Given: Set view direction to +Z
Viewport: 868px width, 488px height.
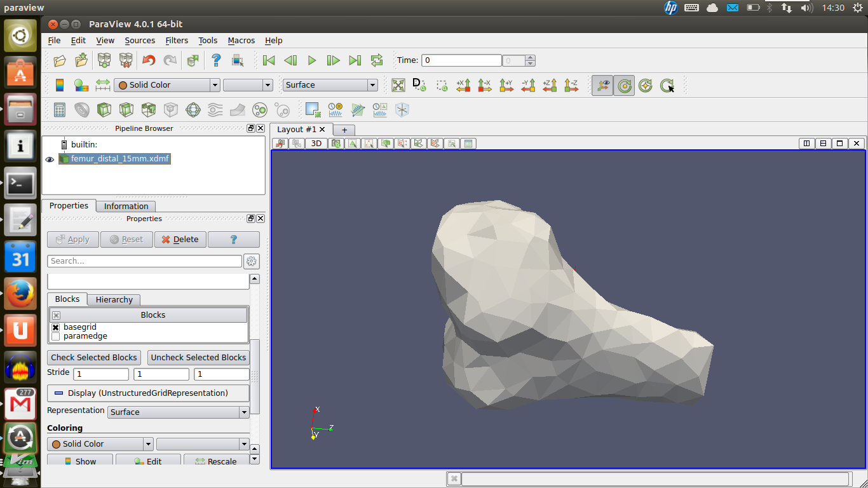Looking at the screenshot, I should tap(550, 85).
